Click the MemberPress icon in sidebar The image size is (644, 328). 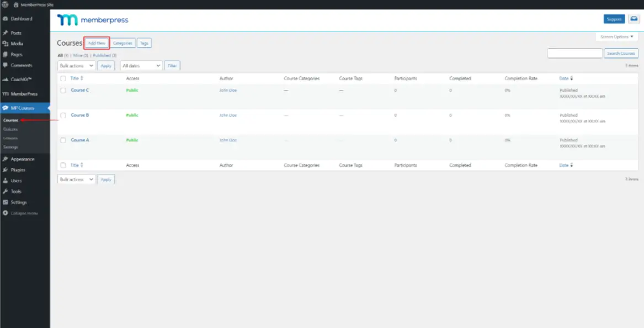click(x=6, y=94)
